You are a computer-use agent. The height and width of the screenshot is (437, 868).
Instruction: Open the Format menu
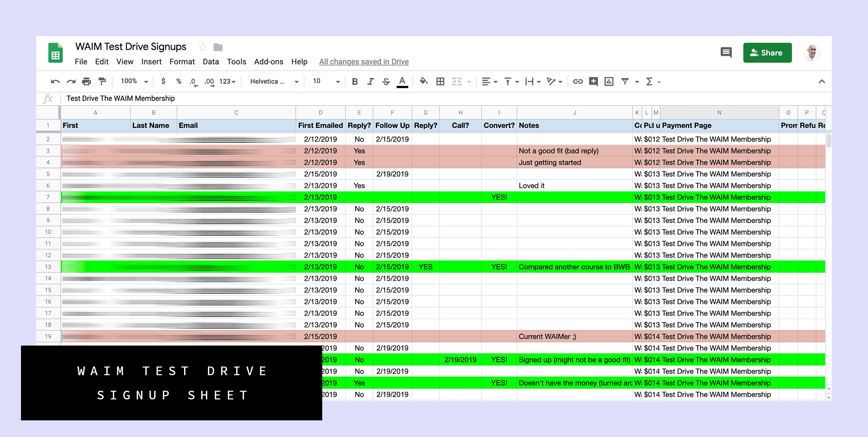pyautogui.click(x=182, y=61)
